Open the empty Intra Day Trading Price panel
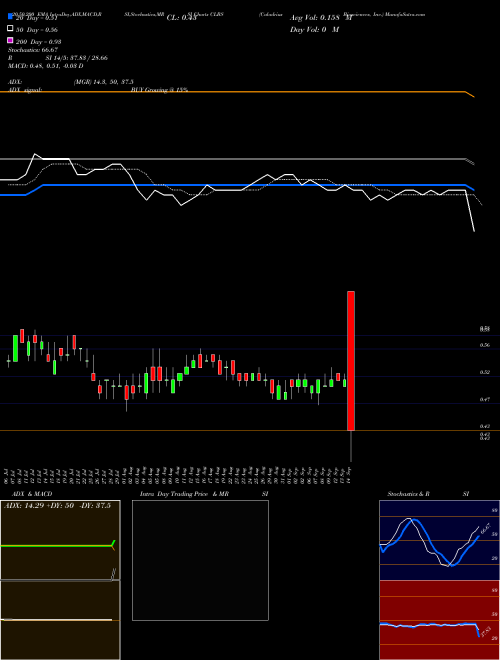The width and height of the screenshot is (500, 660). pos(200,560)
